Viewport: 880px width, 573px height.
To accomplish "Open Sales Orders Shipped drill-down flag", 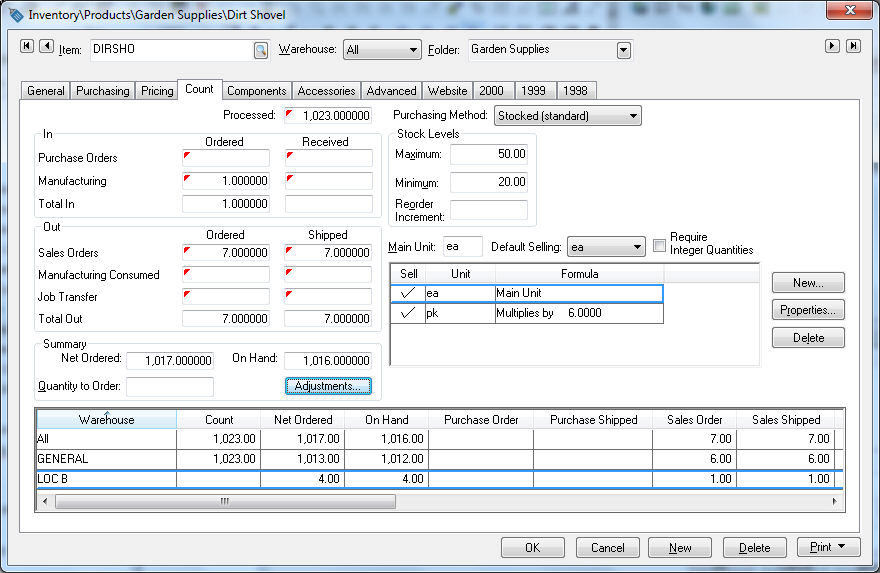I will point(289,250).
